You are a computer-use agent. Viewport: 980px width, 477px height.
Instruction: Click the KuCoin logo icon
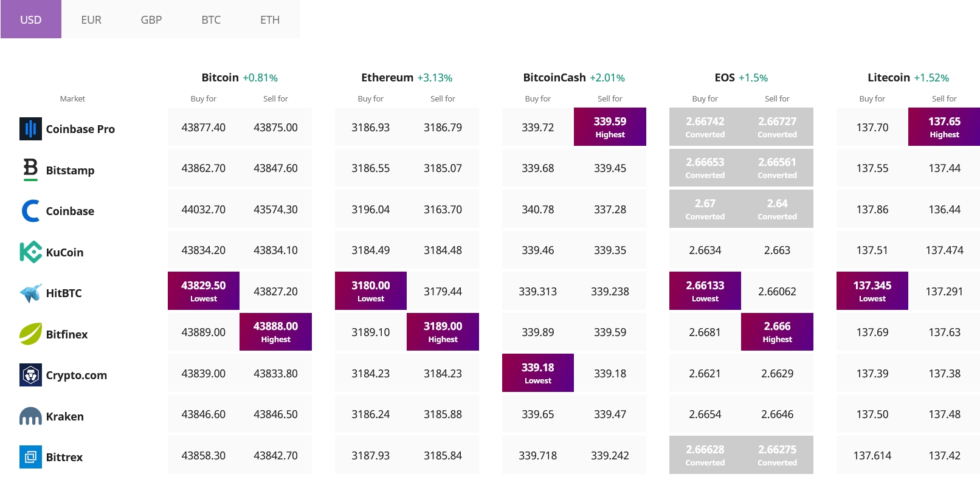pyautogui.click(x=30, y=252)
